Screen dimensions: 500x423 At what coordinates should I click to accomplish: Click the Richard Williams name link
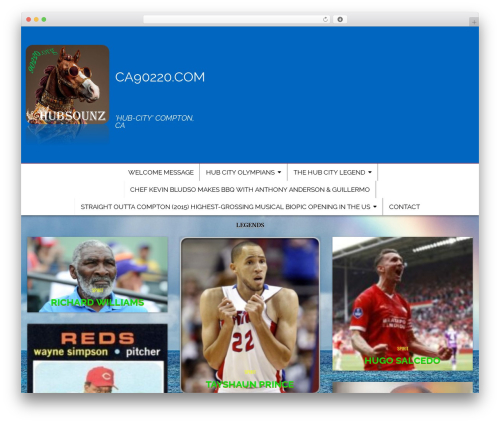(97, 302)
